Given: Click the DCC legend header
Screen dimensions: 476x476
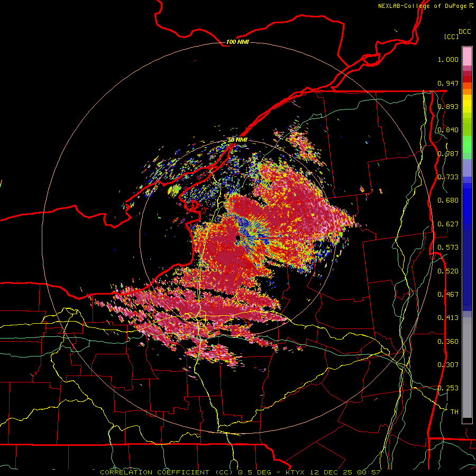Looking at the screenshot, I should [464, 32].
